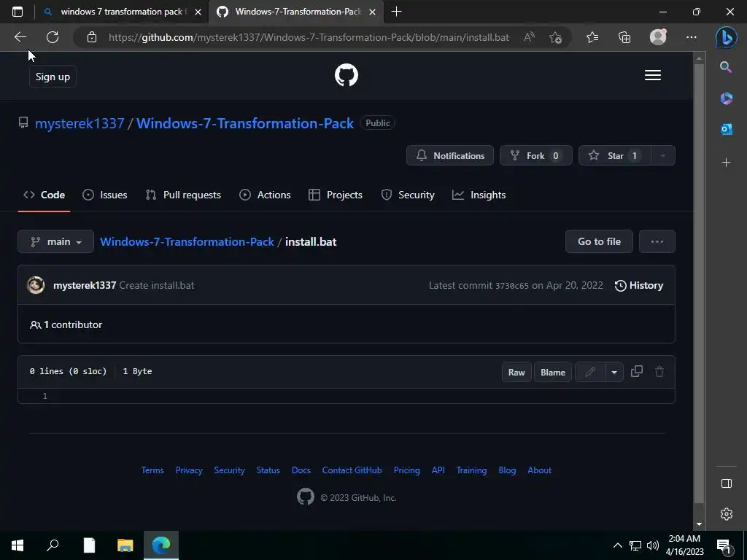
Task: View the Raw file
Action: point(516,372)
